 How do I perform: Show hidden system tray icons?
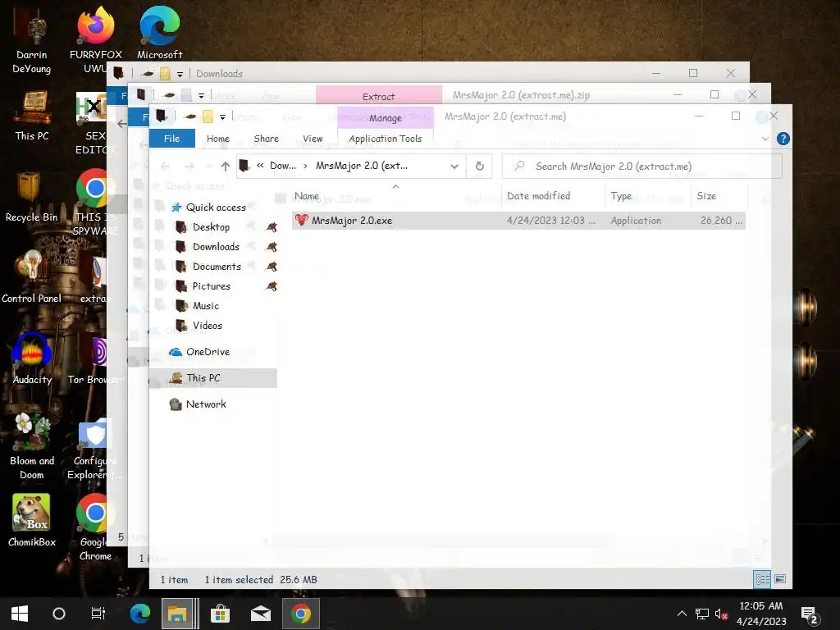pos(682,614)
